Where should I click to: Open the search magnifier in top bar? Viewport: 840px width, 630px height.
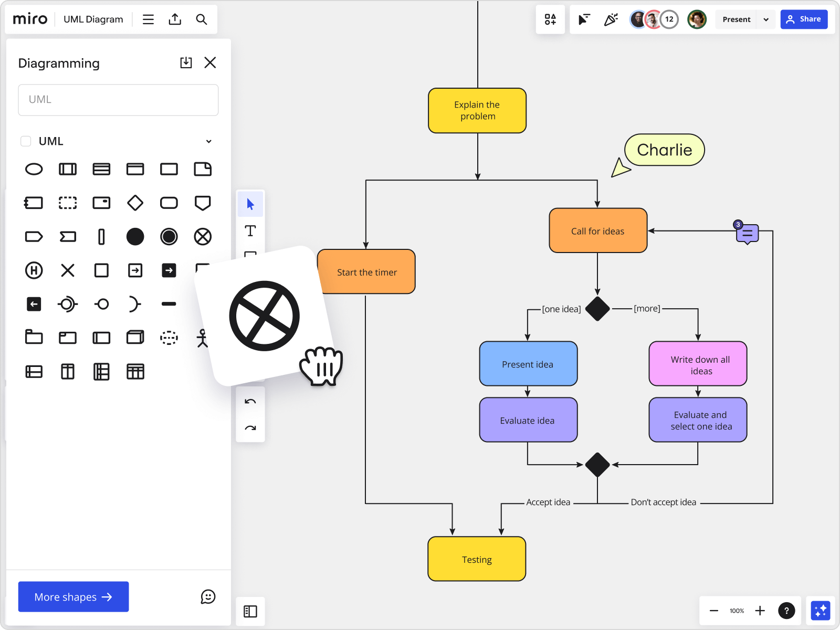202,19
